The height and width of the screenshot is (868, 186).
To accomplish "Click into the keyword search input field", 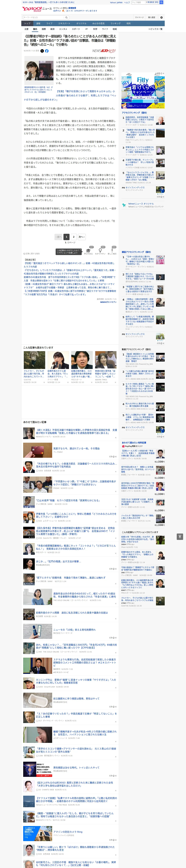I will (44, 18).
